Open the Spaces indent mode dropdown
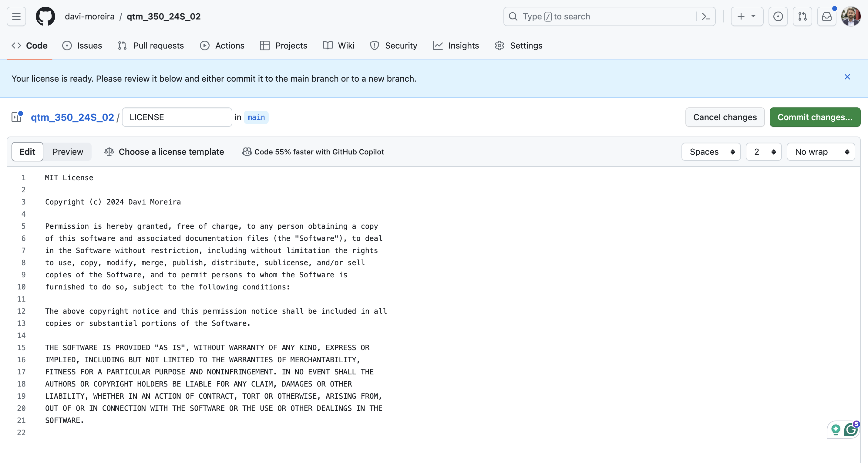The width and height of the screenshot is (868, 463). 711,152
